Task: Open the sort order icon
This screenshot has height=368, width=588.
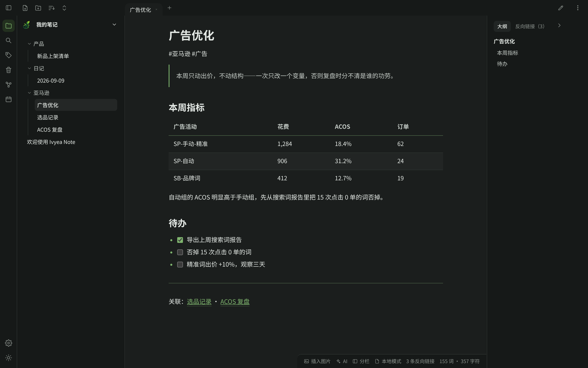Action: (51, 8)
